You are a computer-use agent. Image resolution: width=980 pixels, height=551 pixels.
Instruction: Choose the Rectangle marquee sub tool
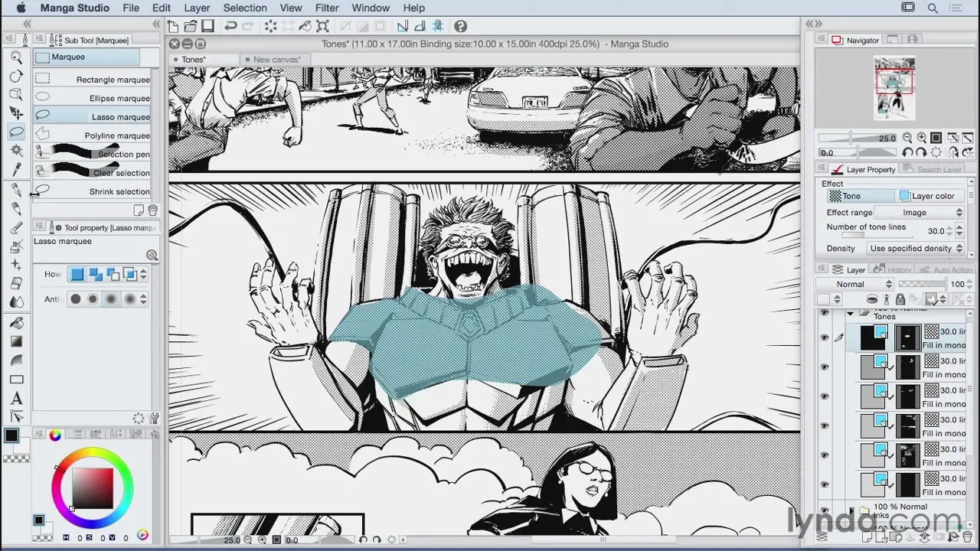coord(92,80)
